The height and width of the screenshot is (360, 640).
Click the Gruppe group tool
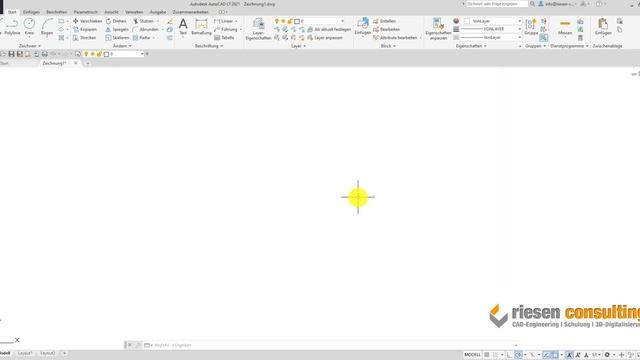click(x=531, y=27)
